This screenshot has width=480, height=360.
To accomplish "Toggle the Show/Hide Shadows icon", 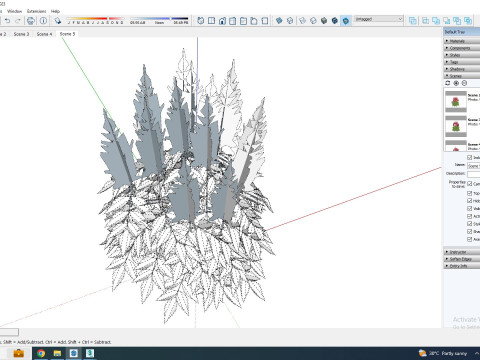I will 58,21.
